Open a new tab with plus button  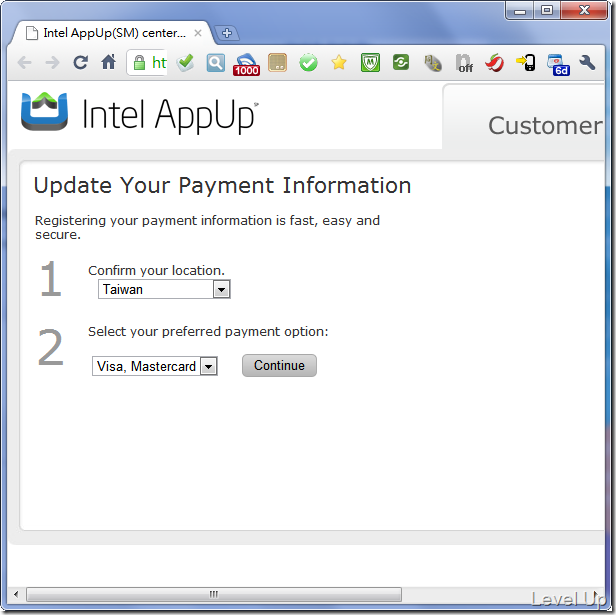[227, 33]
